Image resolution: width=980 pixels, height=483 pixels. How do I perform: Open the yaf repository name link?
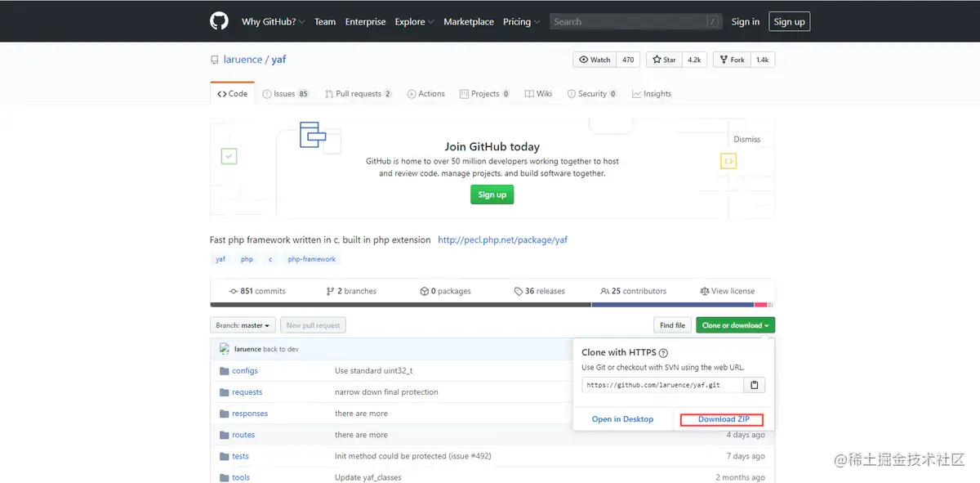(x=278, y=60)
